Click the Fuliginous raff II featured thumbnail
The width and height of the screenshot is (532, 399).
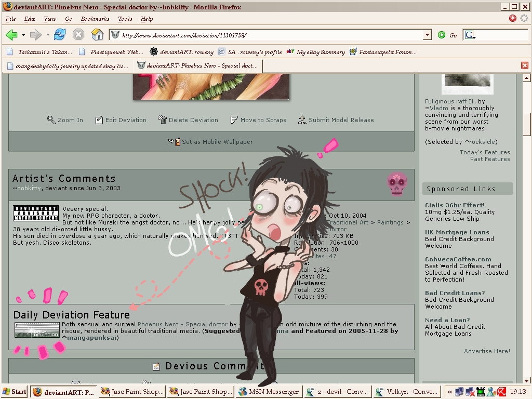[467, 84]
